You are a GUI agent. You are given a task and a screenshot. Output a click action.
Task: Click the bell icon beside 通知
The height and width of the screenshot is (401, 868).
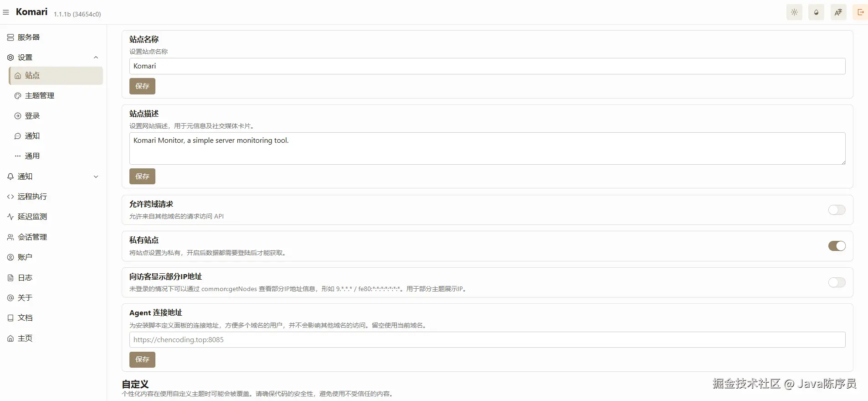pos(10,177)
